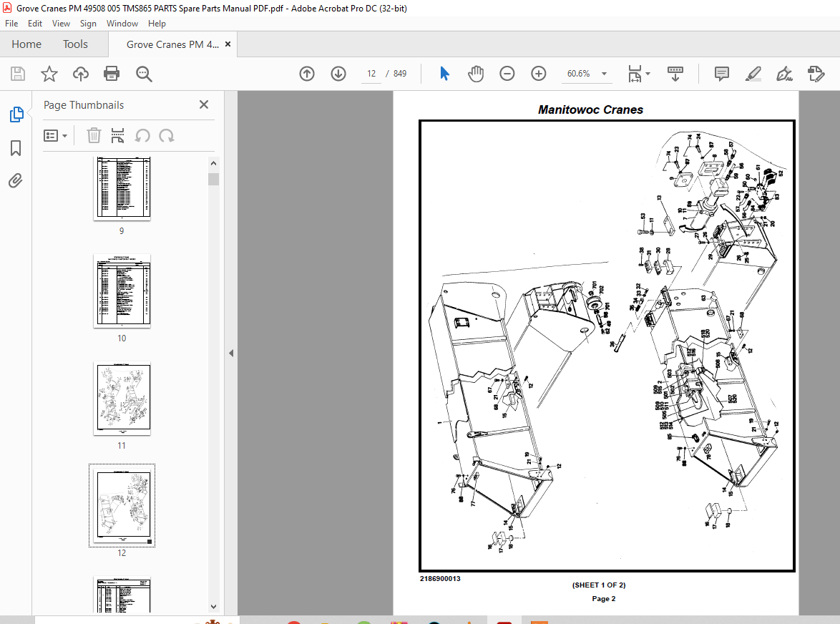
Task: Click the 'Page 2' footer text
Action: pos(604,599)
